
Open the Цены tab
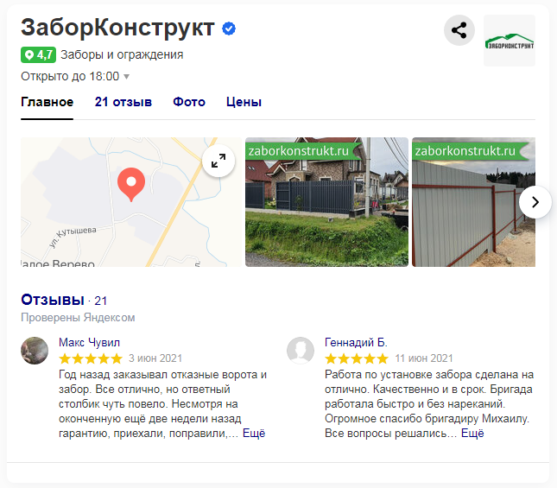point(244,102)
